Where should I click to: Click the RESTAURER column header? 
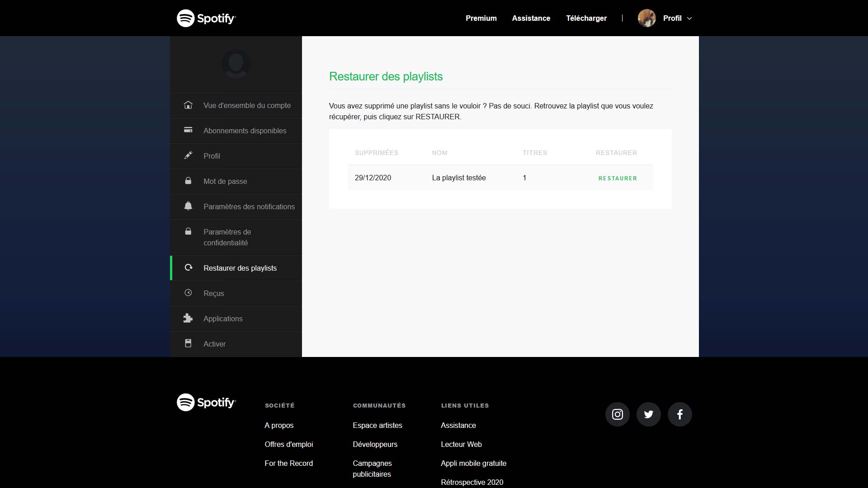tap(616, 153)
